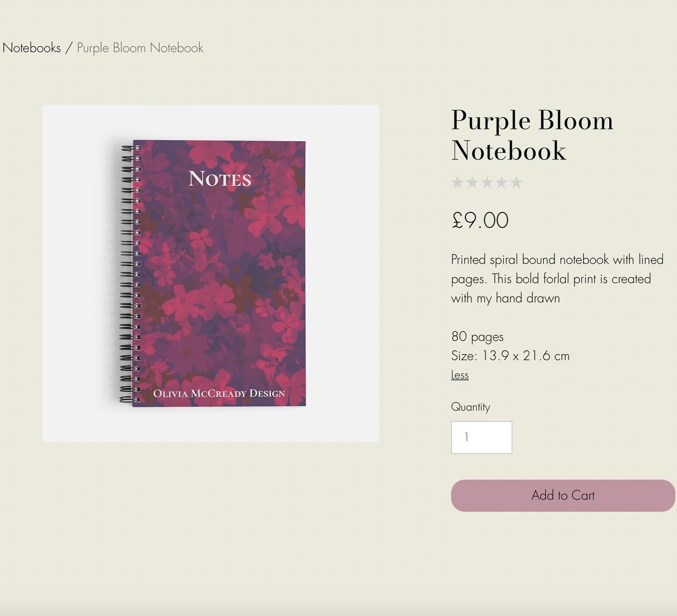
Task: Open the Notebooks category breadcrumb
Action: coord(32,48)
